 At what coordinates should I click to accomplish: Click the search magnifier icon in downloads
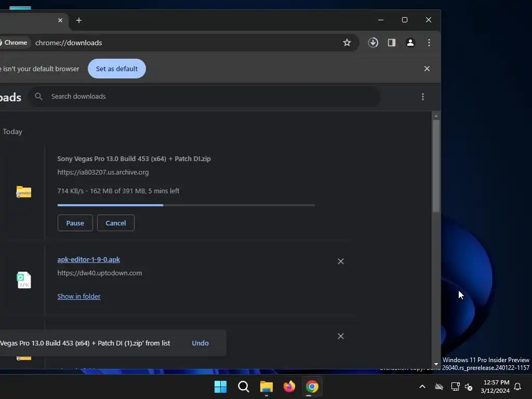(38, 96)
